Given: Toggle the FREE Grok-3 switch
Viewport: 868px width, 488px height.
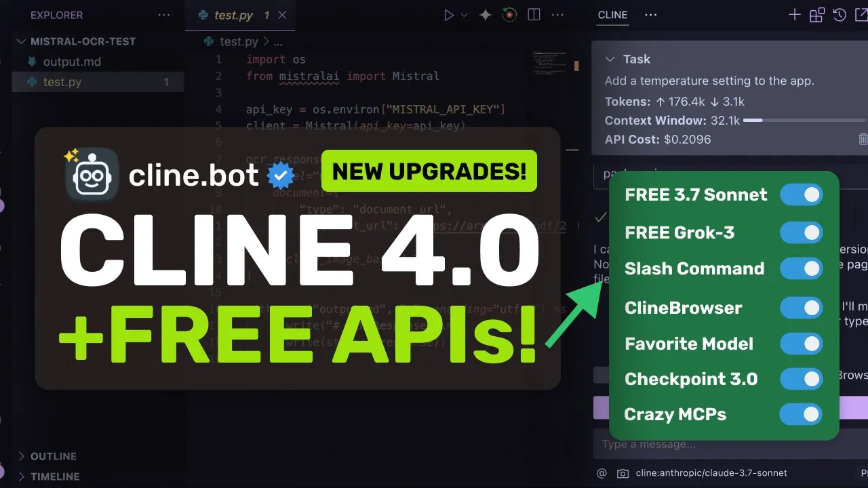Looking at the screenshot, I should (x=802, y=232).
